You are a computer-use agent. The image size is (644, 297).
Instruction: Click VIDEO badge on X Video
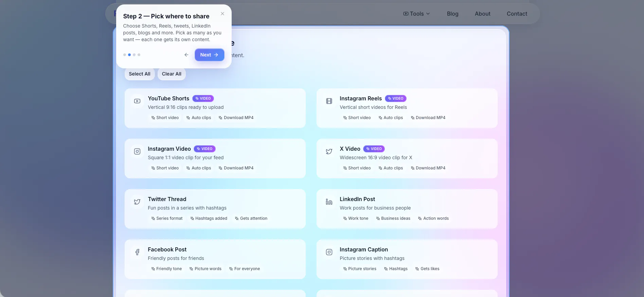click(x=374, y=149)
